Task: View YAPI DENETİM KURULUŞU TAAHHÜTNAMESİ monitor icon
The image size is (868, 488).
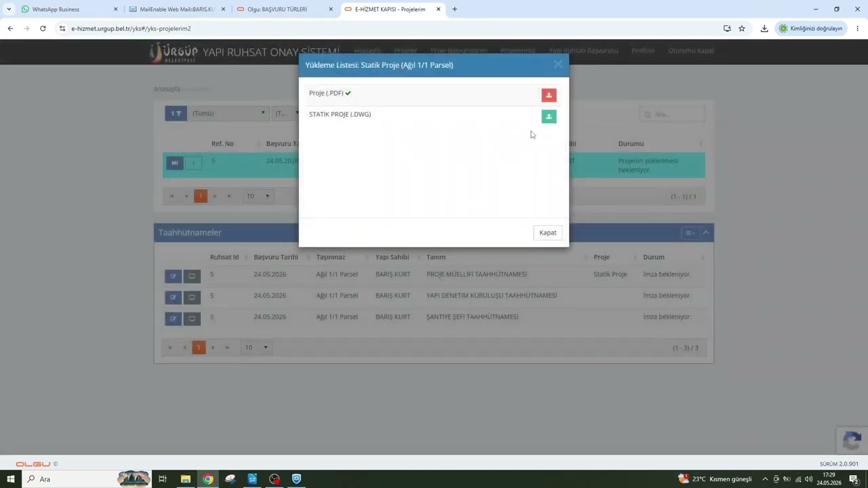Action: coord(192,298)
